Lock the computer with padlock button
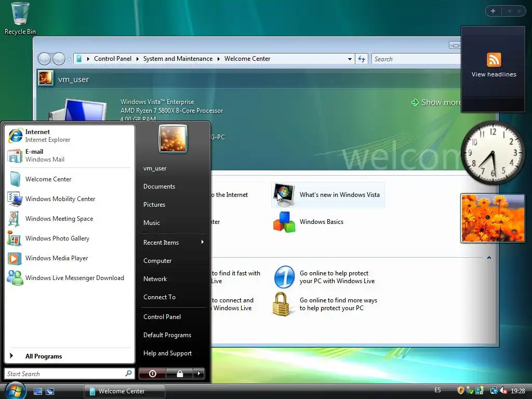532x399 pixels. [179, 374]
